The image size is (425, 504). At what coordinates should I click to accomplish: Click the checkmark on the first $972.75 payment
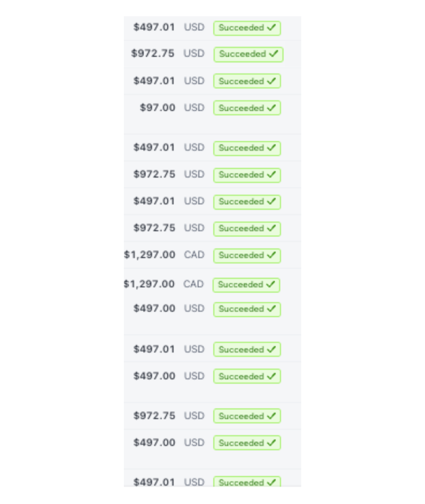click(273, 54)
